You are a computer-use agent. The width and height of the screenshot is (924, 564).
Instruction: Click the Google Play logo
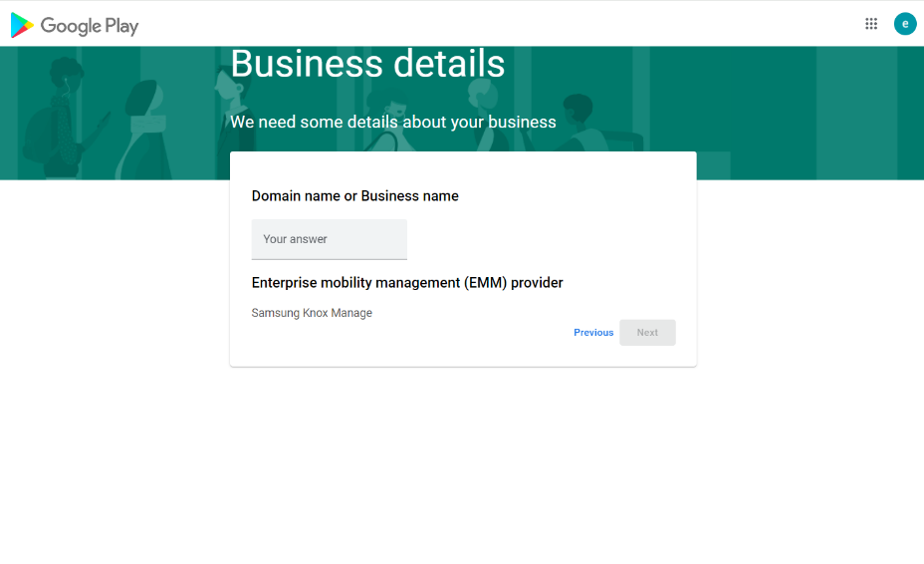[75, 25]
